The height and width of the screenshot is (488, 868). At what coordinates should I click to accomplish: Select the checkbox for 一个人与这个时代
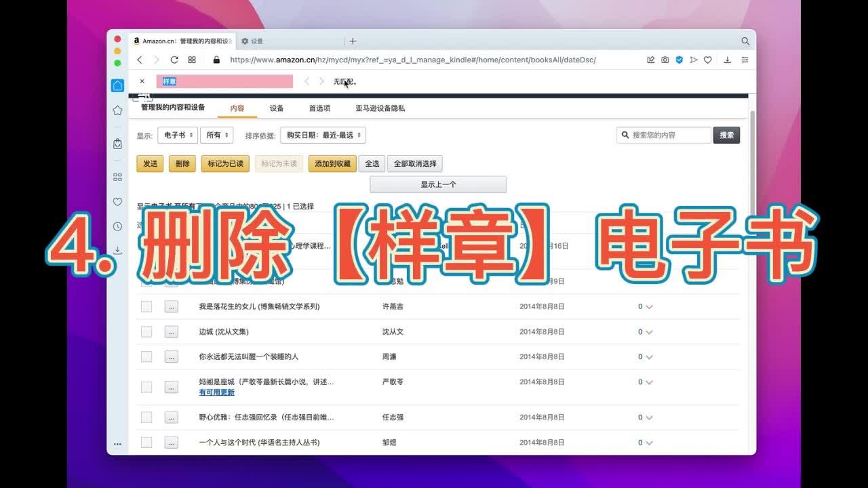[146, 443]
